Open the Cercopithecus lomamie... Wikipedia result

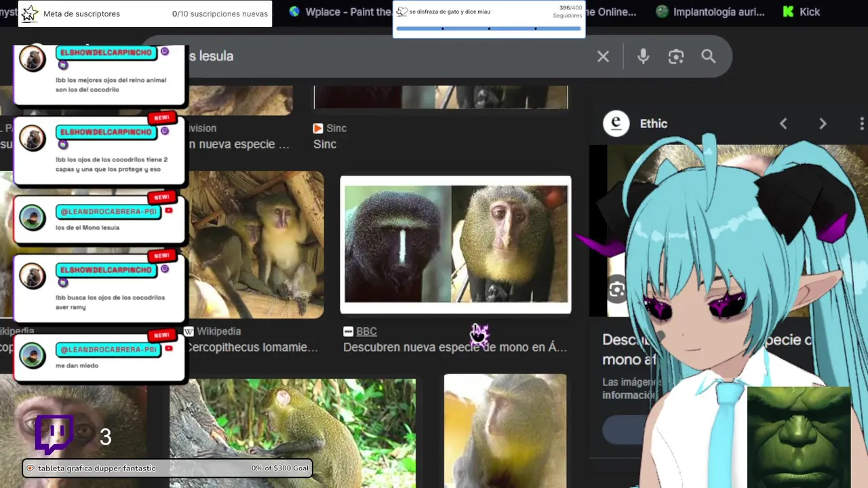pos(252,347)
